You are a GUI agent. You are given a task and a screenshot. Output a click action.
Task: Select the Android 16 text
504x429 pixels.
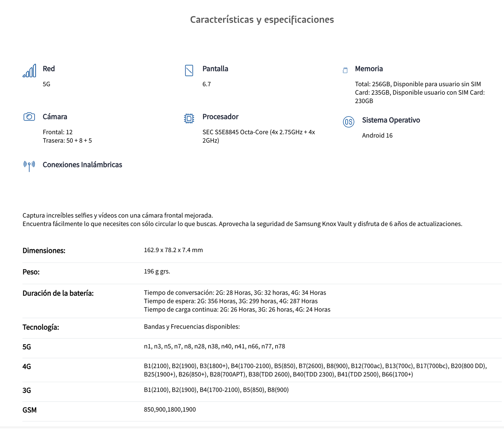(x=377, y=135)
